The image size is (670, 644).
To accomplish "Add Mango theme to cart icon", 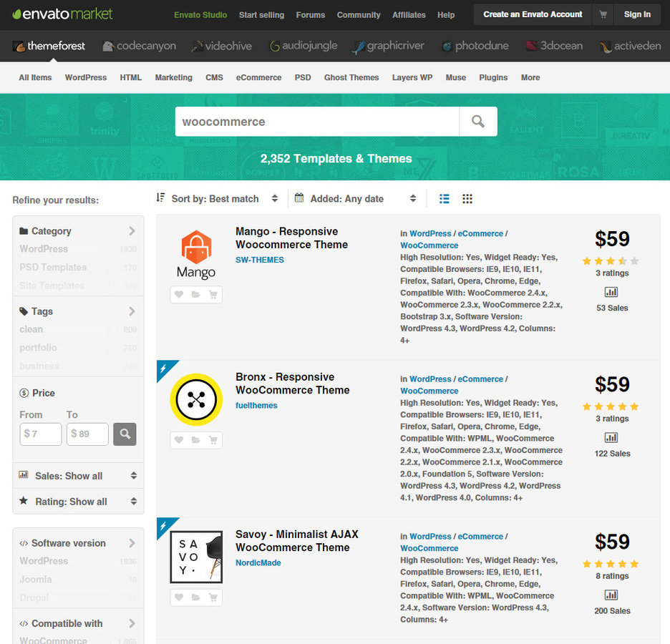I will coord(213,294).
